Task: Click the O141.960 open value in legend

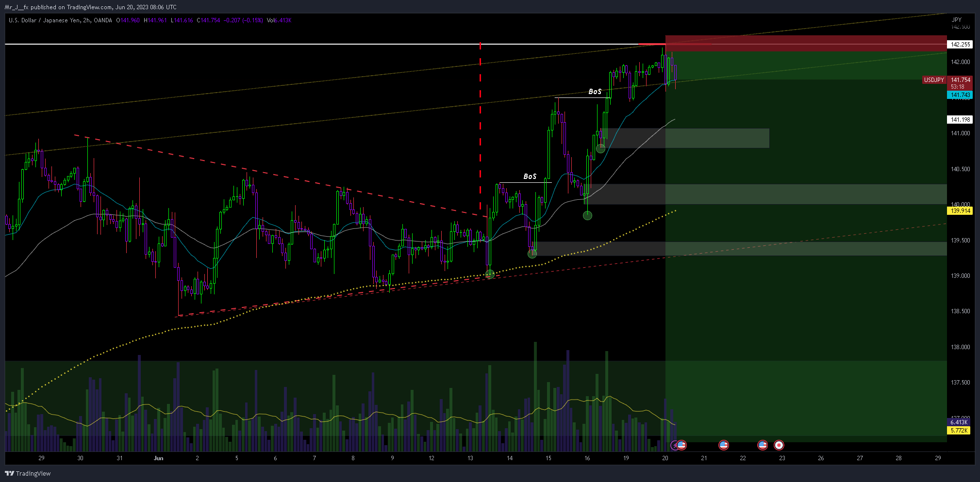Action: click(128, 20)
